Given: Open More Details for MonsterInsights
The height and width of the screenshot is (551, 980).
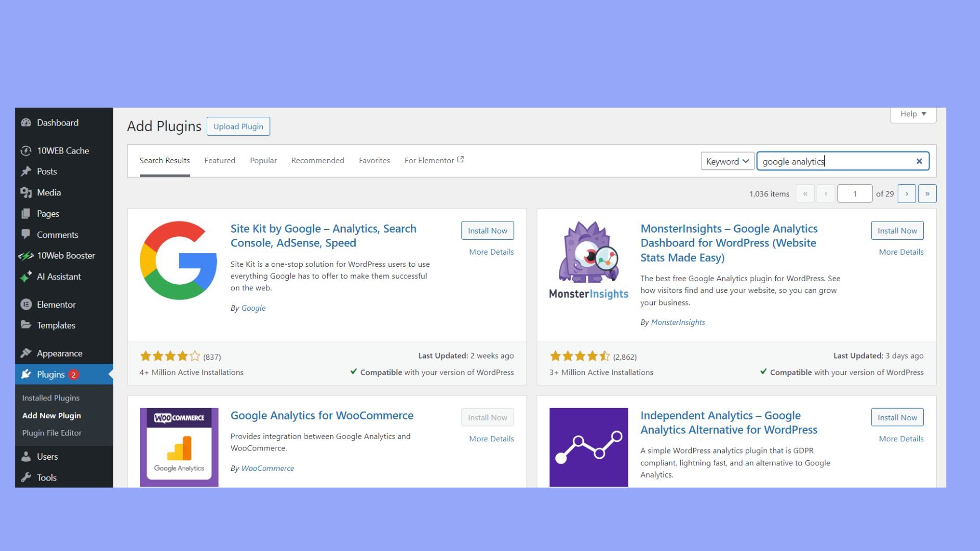Looking at the screenshot, I should coord(901,252).
